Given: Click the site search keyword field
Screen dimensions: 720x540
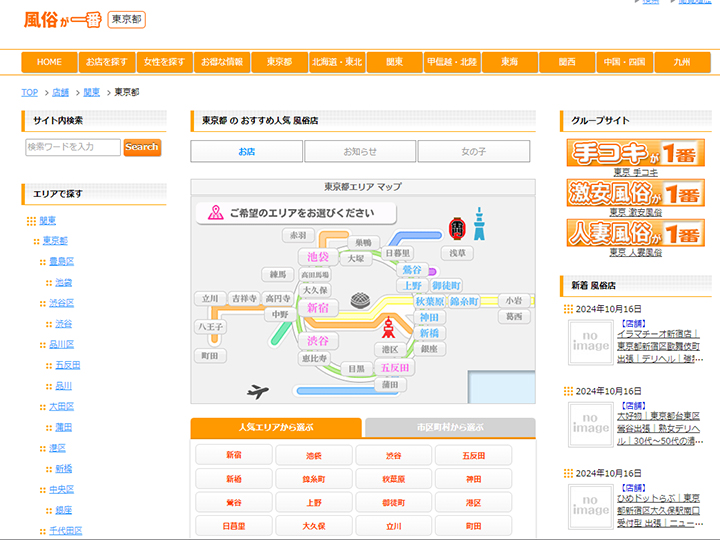Looking at the screenshot, I should [73, 147].
